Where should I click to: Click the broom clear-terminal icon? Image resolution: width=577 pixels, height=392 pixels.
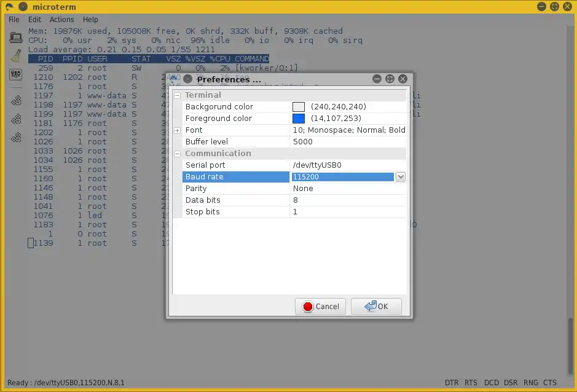(x=15, y=56)
